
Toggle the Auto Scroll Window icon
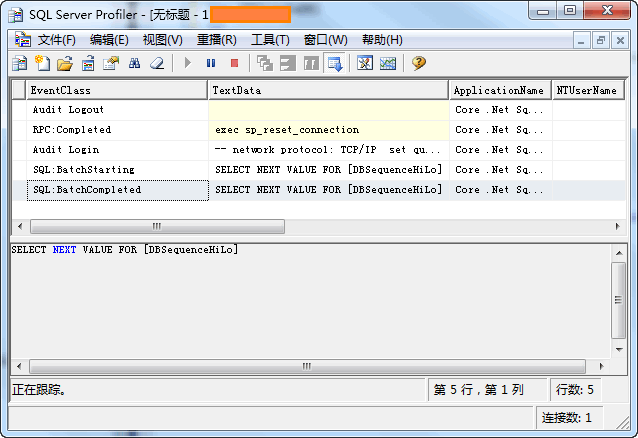[335, 63]
